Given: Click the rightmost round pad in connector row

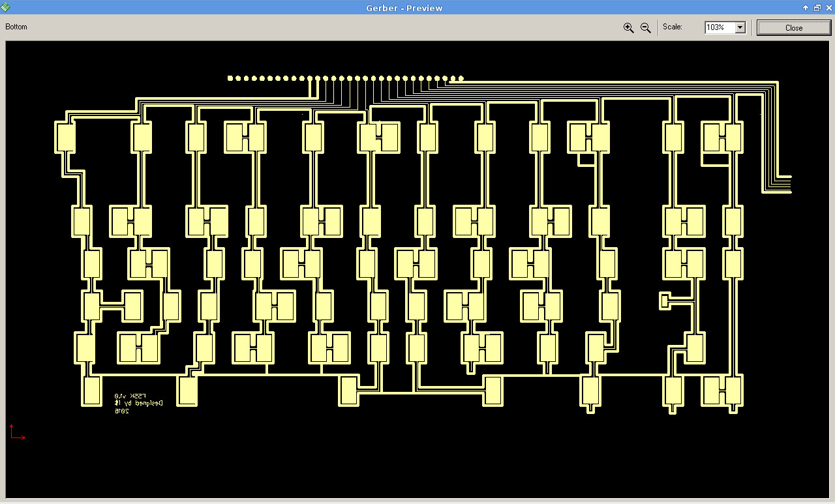Looking at the screenshot, I should tap(461, 79).
